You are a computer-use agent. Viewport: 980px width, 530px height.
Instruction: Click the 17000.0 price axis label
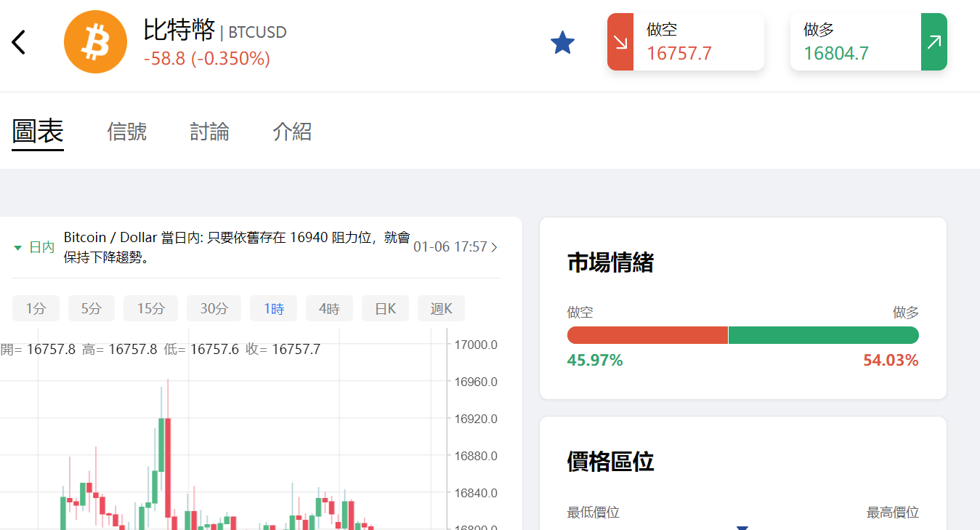(476, 345)
